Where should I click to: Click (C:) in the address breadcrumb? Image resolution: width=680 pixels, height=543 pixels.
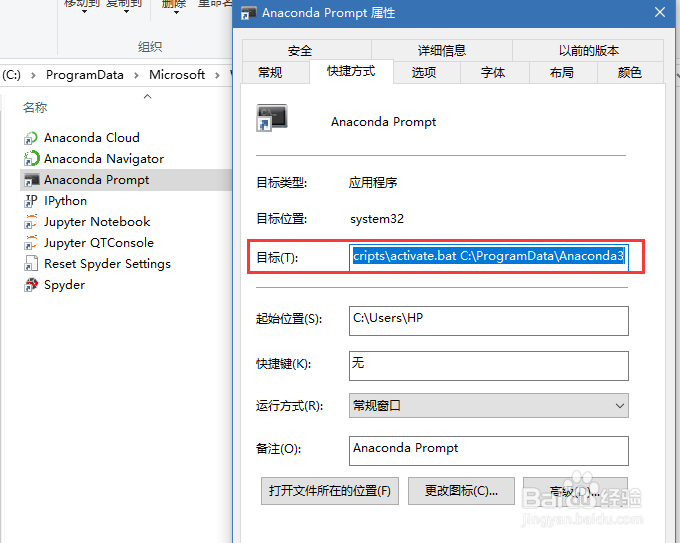point(12,75)
